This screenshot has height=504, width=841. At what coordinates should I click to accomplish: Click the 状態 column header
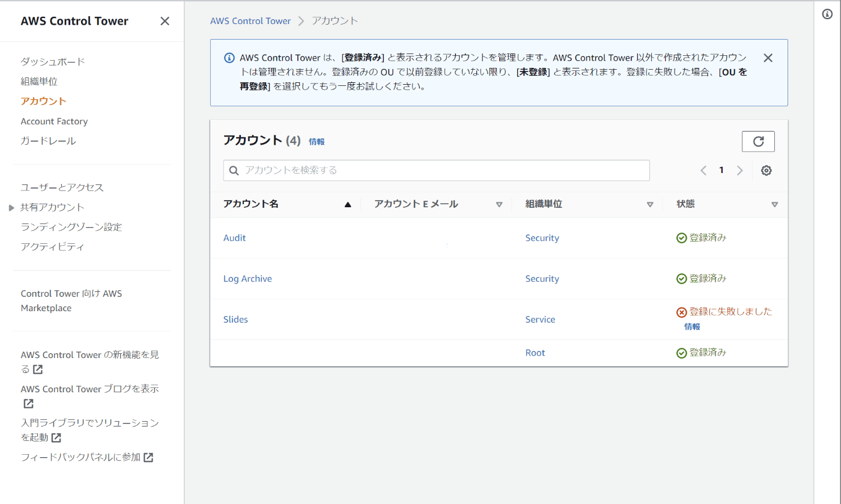point(685,204)
